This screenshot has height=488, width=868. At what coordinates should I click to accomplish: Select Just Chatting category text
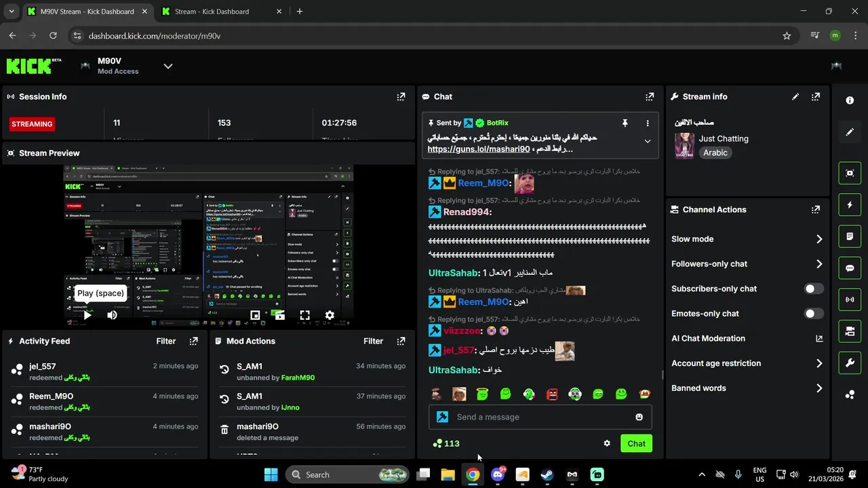click(x=724, y=139)
